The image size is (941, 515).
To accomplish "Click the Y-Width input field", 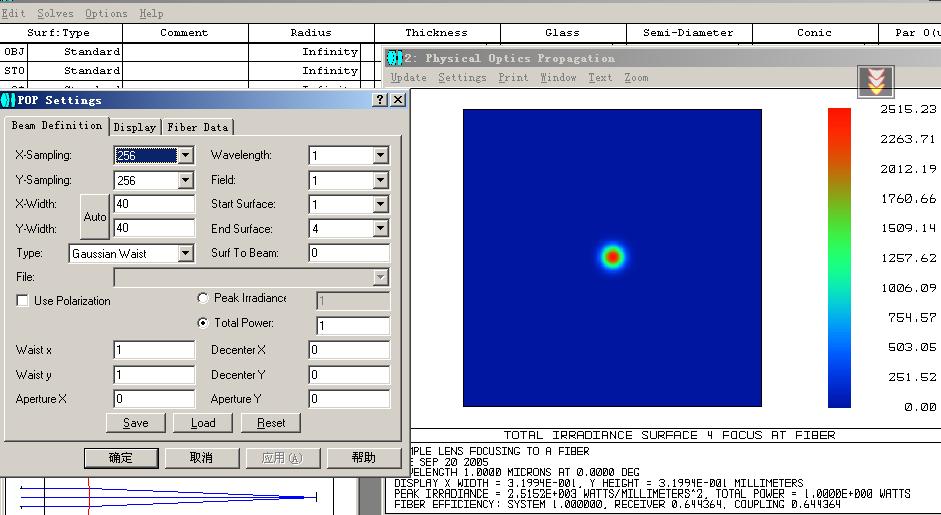I will 154,228.
